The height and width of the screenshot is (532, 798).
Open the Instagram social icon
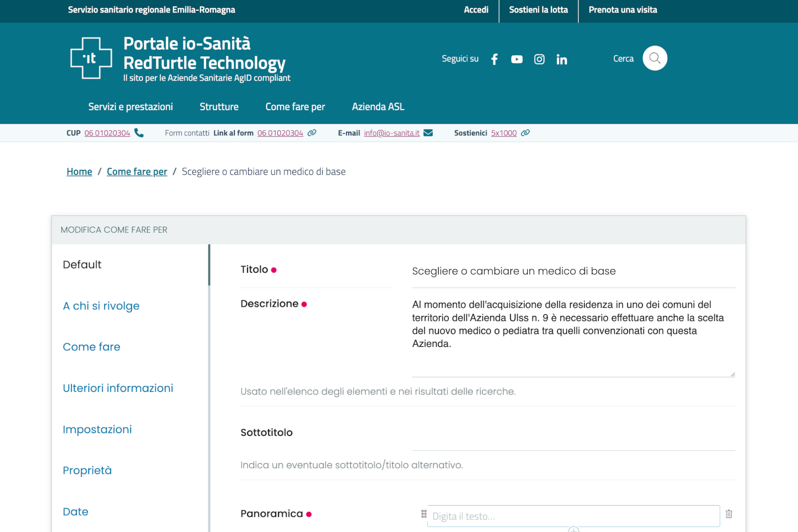coord(539,59)
